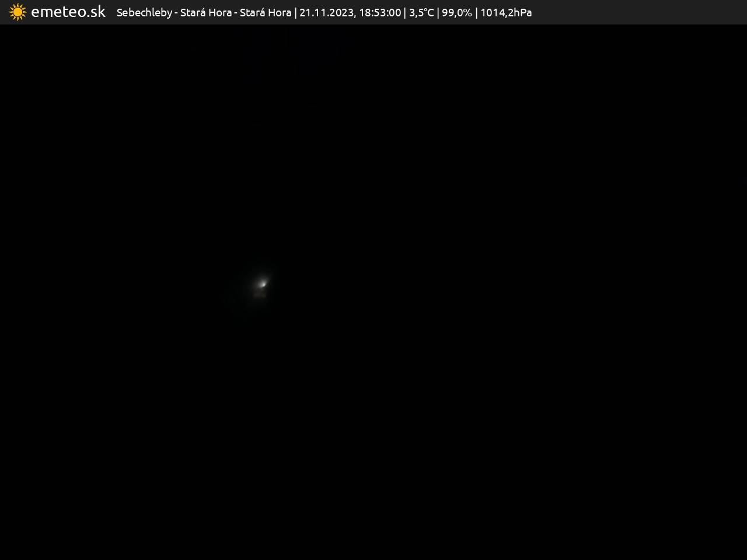Click the separator bar before the date
Screen dimensions: 747x560
295,13
